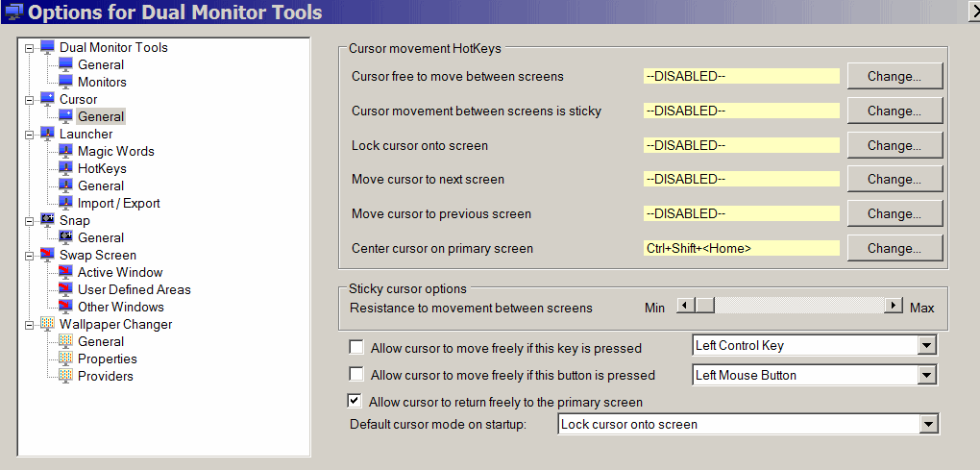Open the Left Mouse Button dropdown

point(926,375)
